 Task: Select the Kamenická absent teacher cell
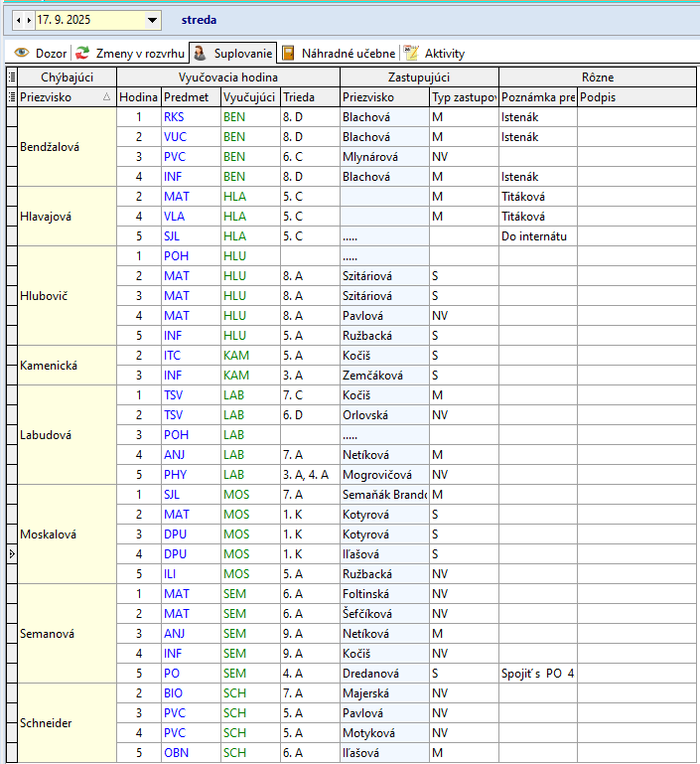tap(67, 366)
